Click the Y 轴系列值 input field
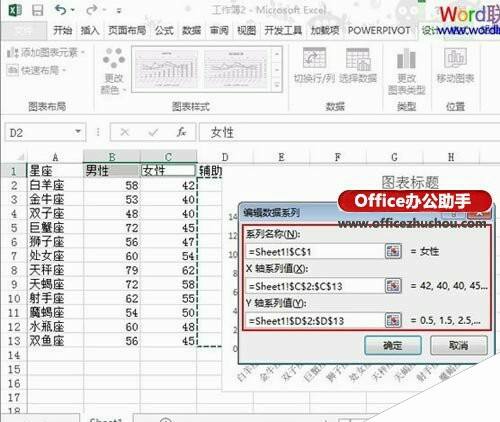The height and width of the screenshot is (422, 500). pos(315,321)
